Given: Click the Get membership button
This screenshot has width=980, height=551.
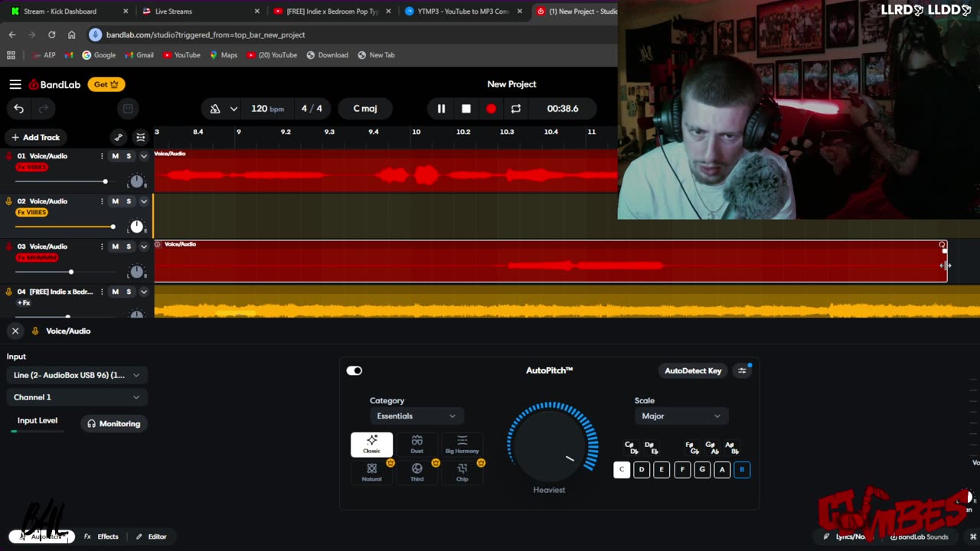Looking at the screenshot, I should (x=106, y=84).
